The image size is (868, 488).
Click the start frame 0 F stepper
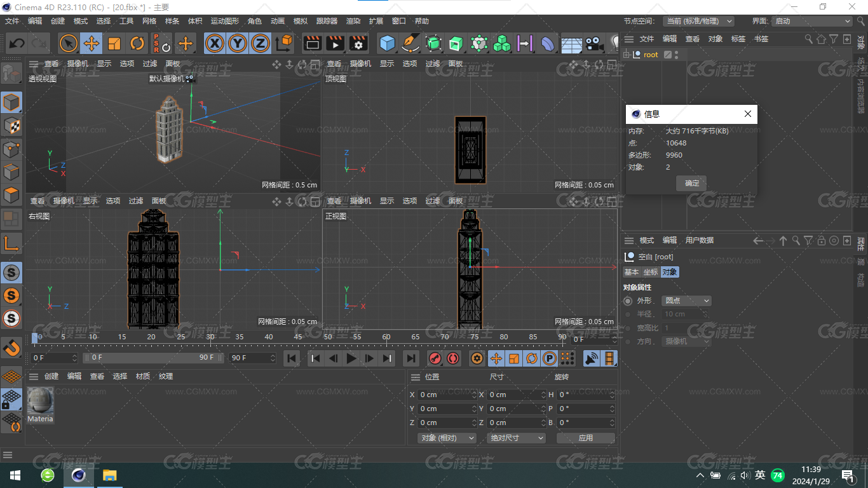pyautogui.click(x=74, y=358)
